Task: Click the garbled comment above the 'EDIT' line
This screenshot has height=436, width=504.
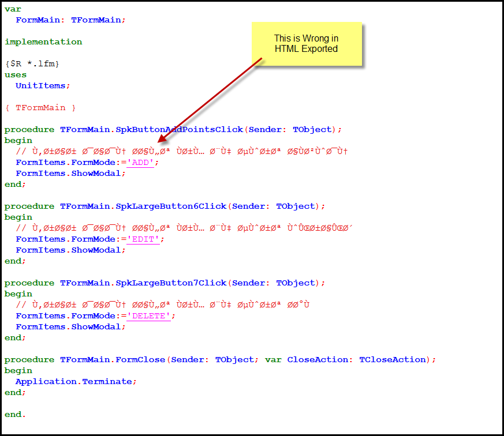Action: pyautogui.click(x=184, y=228)
